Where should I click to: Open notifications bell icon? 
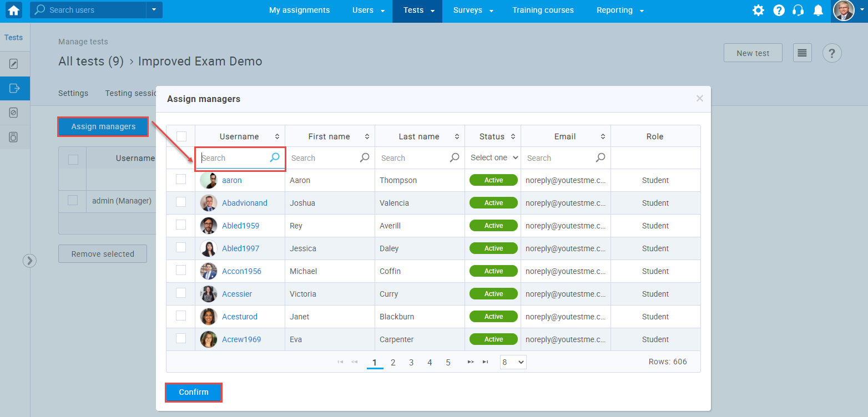point(818,11)
